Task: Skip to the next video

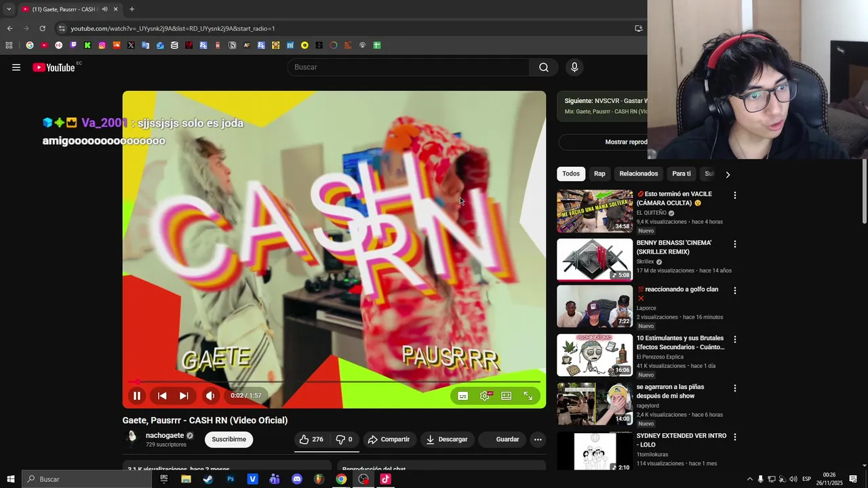Action: tap(184, 396)
